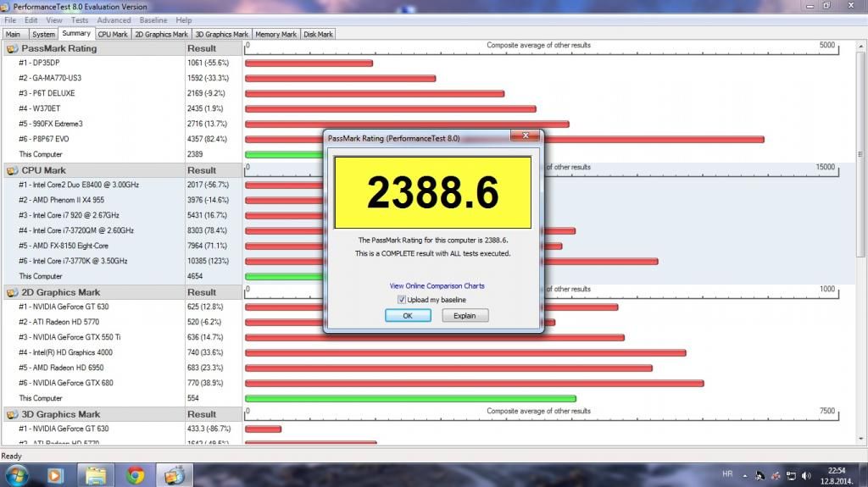Select the #2 - GA-MA770-US3 row

pos(122,78)
